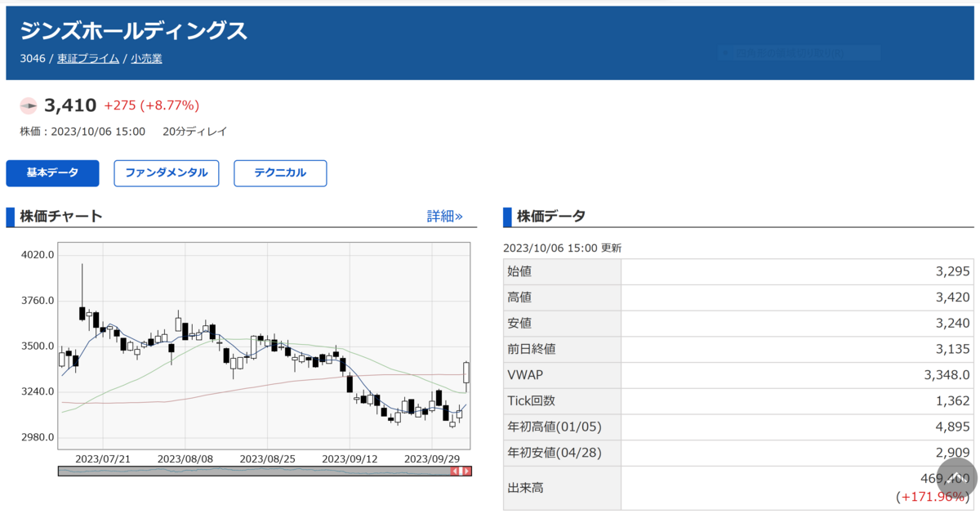Click the latest white candlestick on chart
Image resolution: width=980 pixels, height=514 pixels.
pyautogui.click(x=466, y=373)
